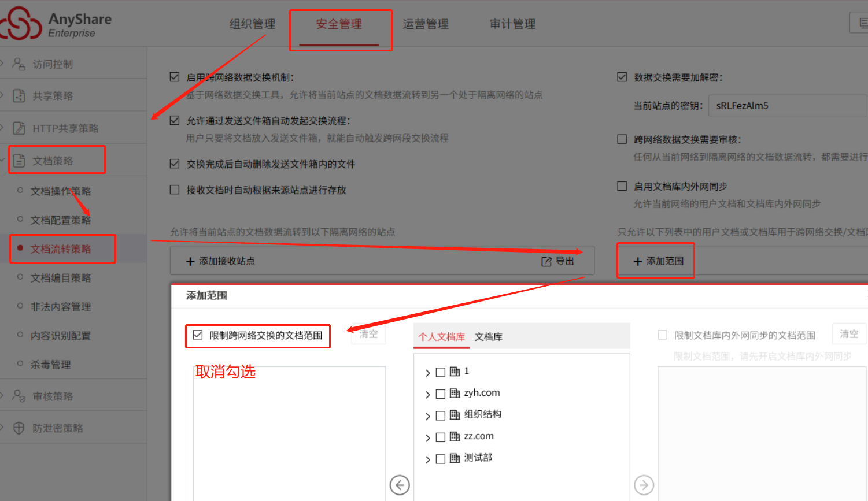Expand the 组织结构 tree node
Screen dimensions: 868x501
tap(427, 416)
